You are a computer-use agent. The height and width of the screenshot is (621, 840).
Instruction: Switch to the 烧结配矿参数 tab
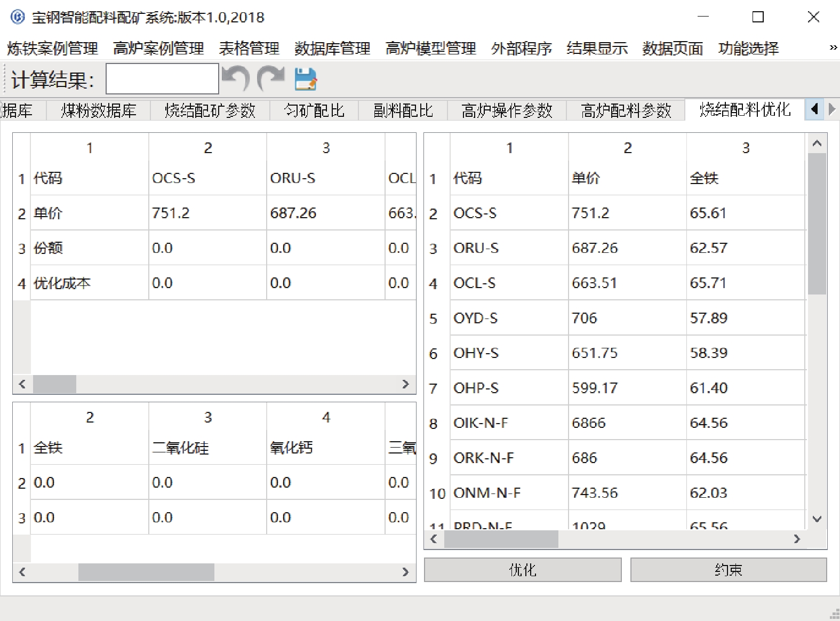click(x=210, y=110)
